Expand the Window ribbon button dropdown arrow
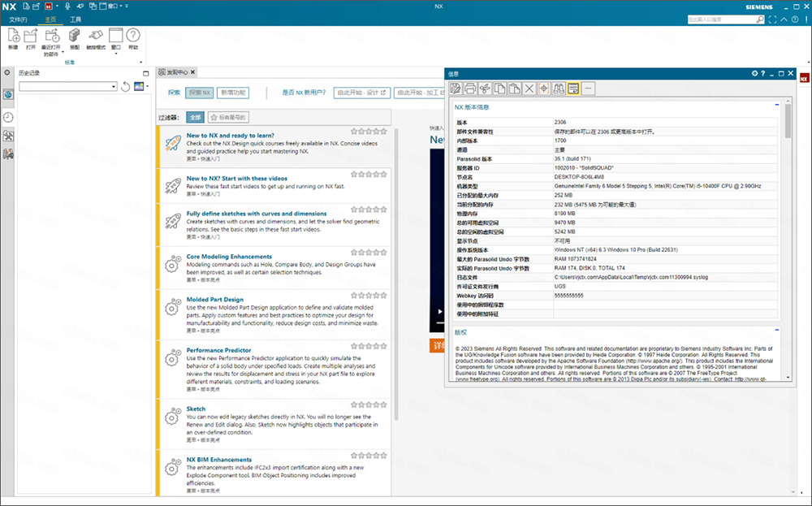The height and width of the screenshot is (506, 812). (115, 54)
